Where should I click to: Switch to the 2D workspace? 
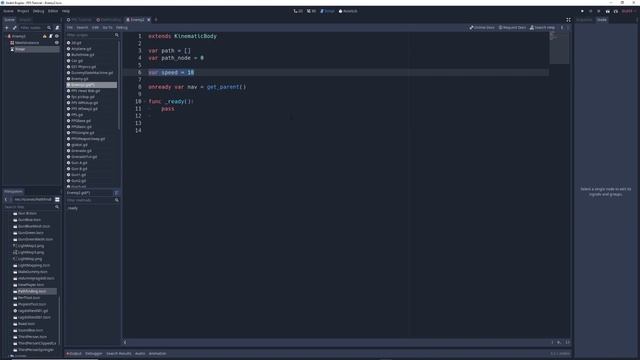(298, 11)
